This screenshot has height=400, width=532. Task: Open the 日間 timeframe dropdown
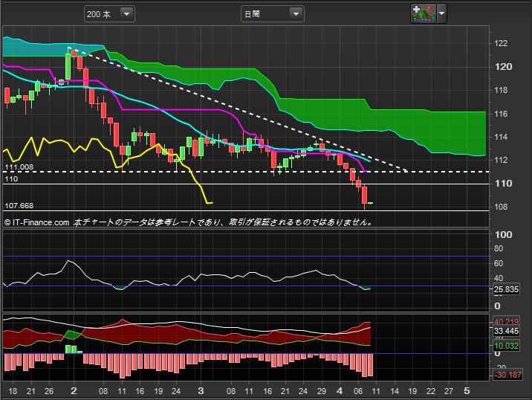(x=272, y=14)
